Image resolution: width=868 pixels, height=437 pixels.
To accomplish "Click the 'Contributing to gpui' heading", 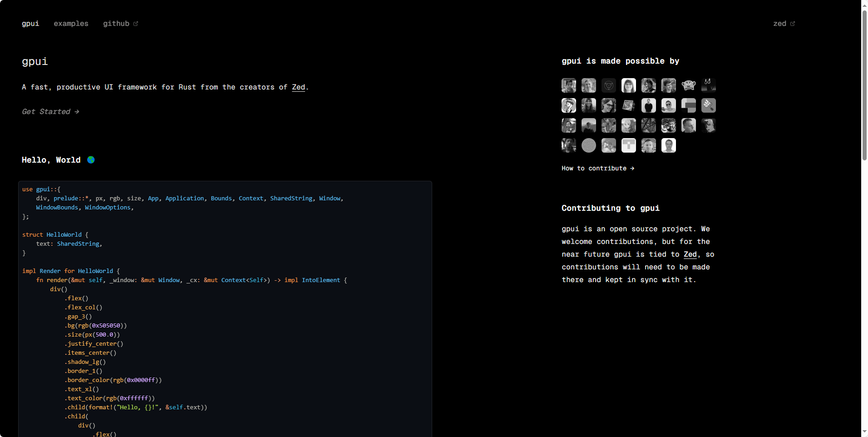I will click(611, 208).
